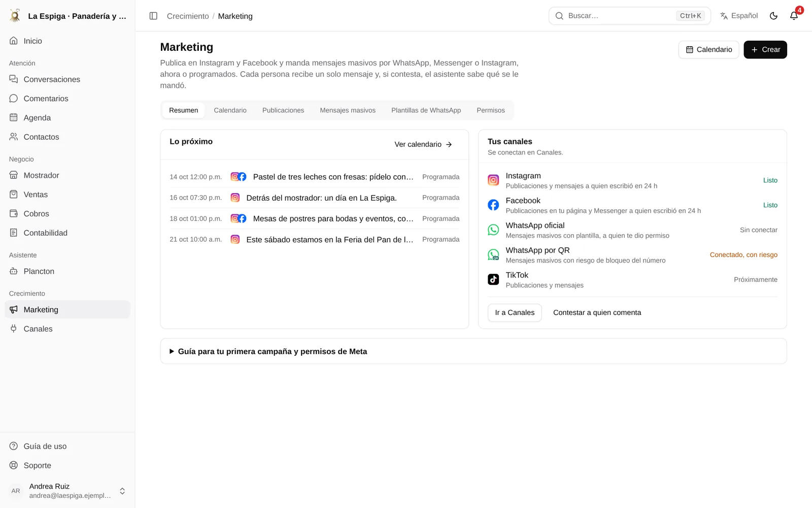Open the Mostrador section
The image size is (812, 508).
(67, 175)
